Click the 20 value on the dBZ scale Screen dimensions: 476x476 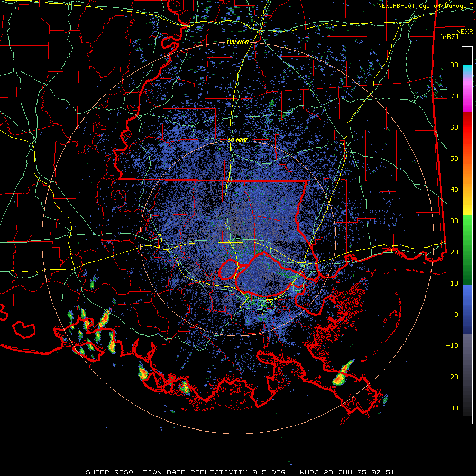(454, 252)
